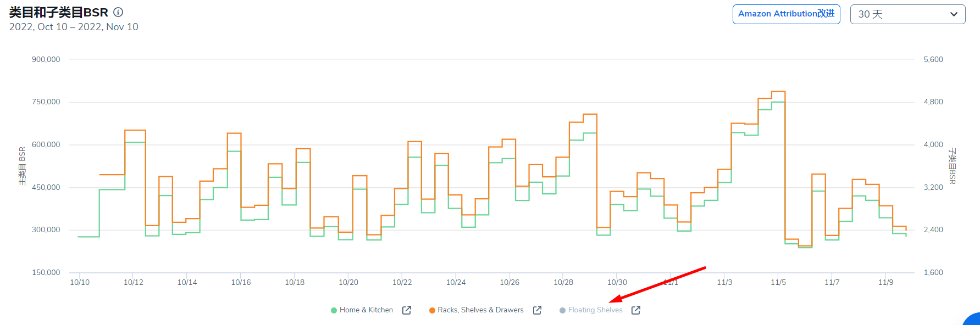Image resolution: width=980 pixels, height=325 pixels.
Task: Click the 子类目BSR right axis label
Action: [953, 166]
